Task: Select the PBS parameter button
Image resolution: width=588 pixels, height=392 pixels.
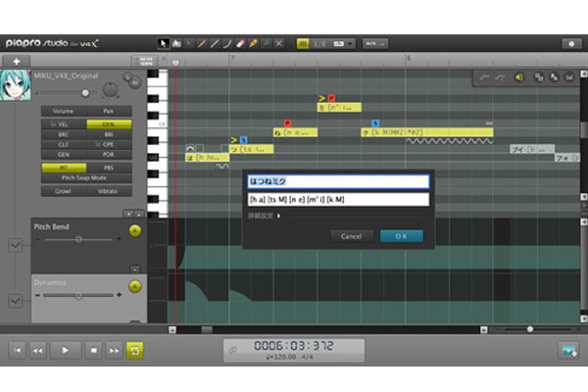Action: pyautogui.click(x=109, y=168)
